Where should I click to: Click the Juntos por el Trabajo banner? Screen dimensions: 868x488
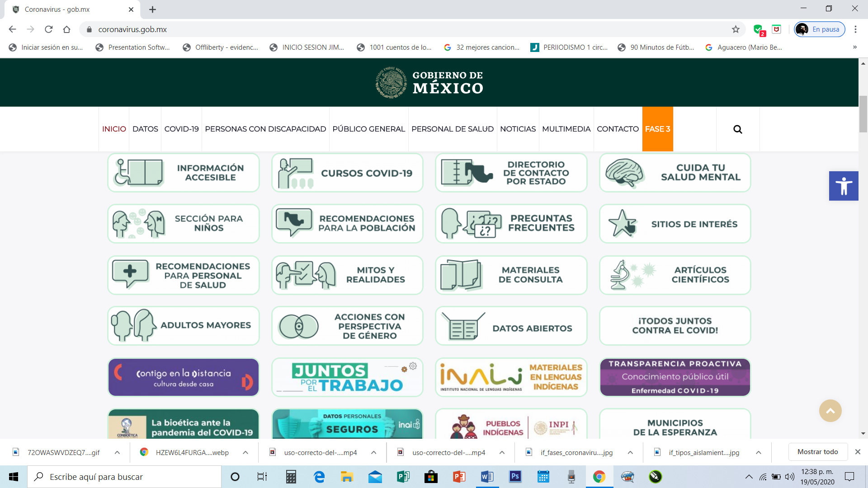pos(347,378)
